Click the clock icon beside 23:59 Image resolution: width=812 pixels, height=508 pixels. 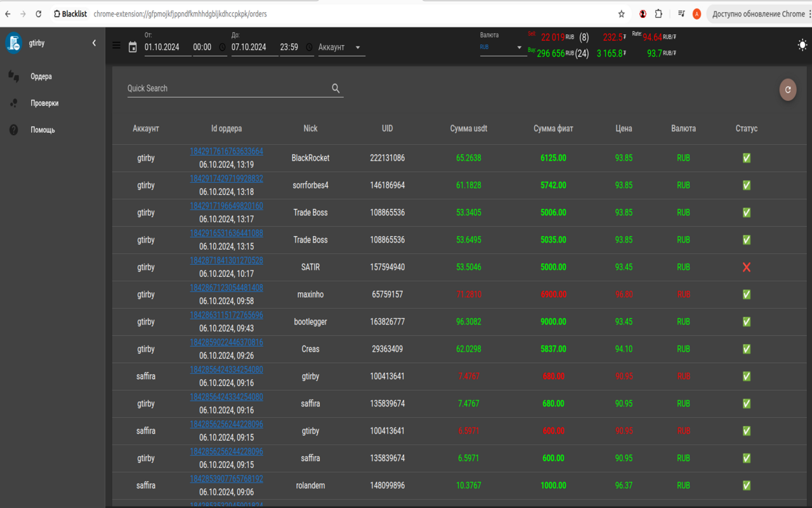(309, 47)
